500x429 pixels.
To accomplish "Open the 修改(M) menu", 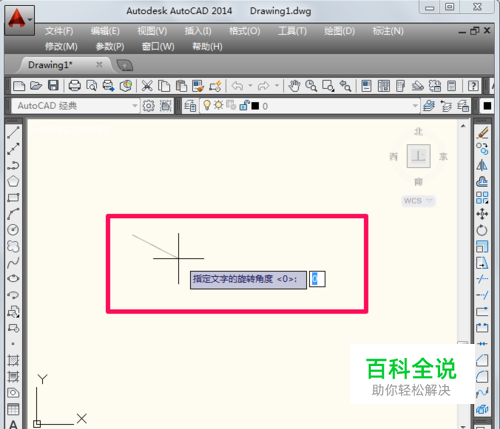I will pyautogui.click(x=61, y=47).
